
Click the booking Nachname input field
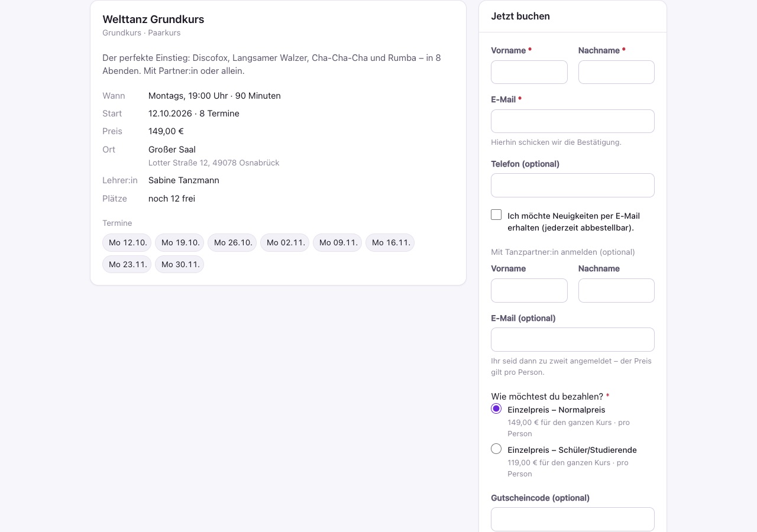[x=616, y=72]
